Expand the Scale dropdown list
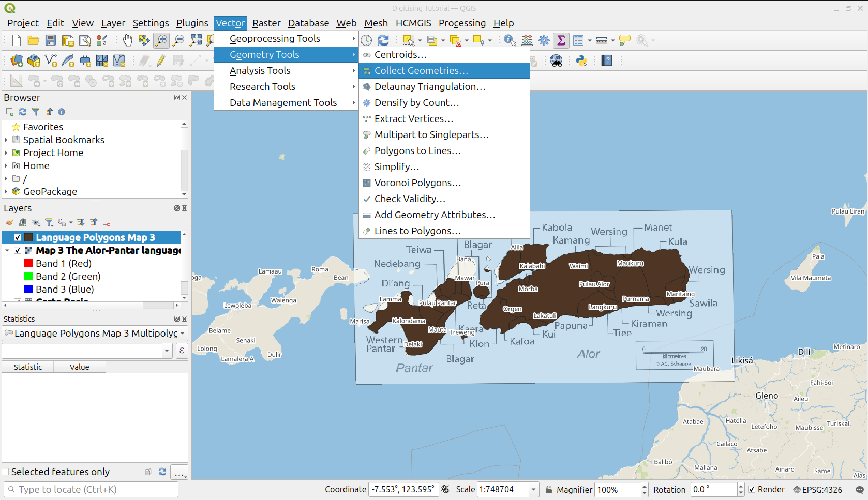868x500 pixels. [533, 489]
